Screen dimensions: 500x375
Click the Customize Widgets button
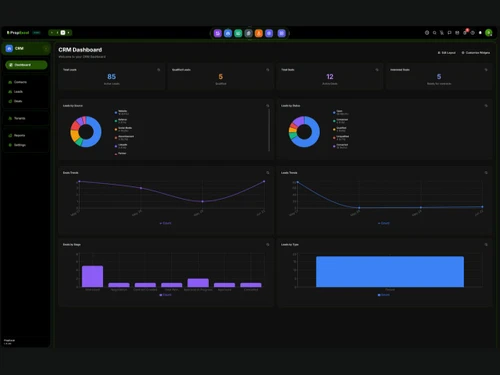coord(476,53)
